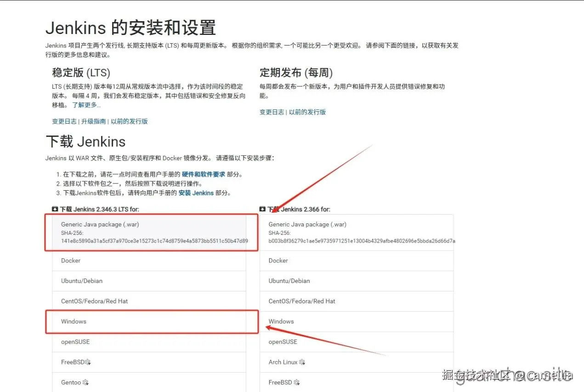584x392 pixels.
Task: Choose Windows in the LTS download list
Action: (149, 321)
